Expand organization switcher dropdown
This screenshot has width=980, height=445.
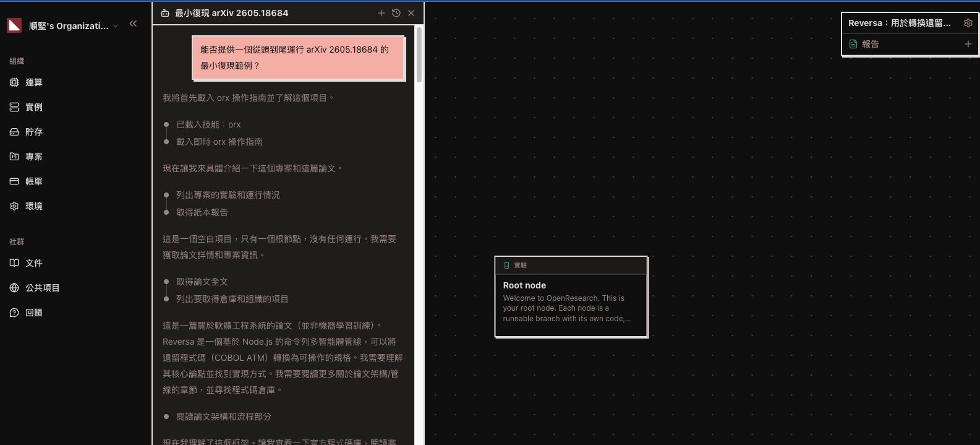116,26
